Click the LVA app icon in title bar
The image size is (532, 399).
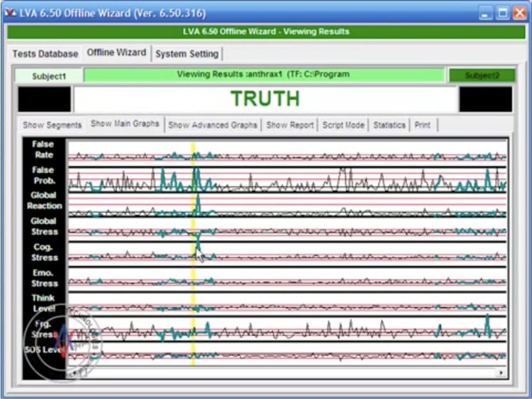click(10, 12)
